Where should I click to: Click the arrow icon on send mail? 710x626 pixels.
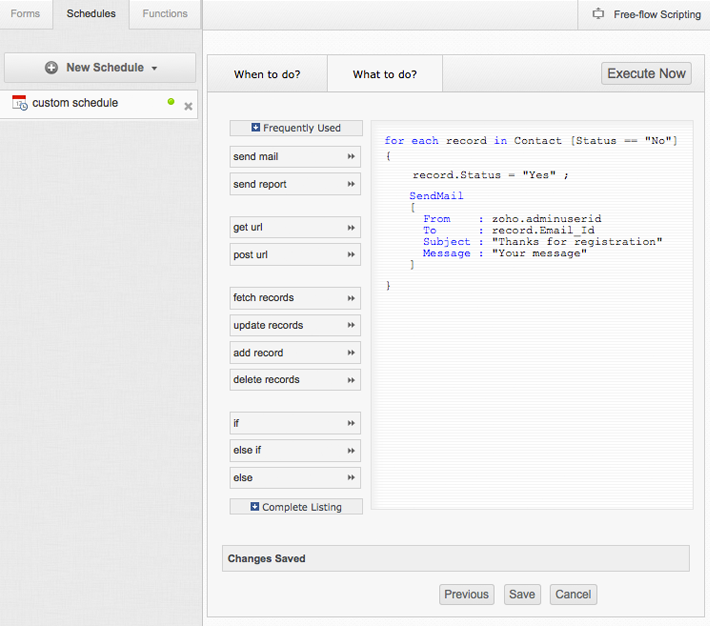pos(351,157)
